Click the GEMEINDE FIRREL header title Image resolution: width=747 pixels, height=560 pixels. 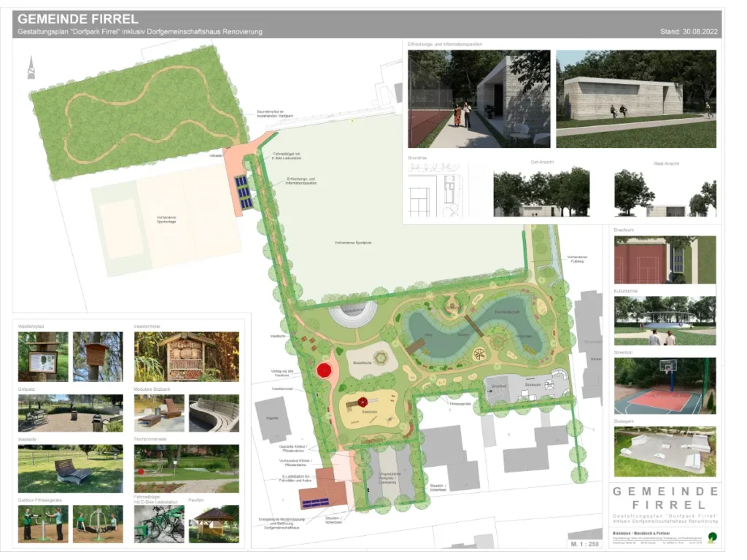[78, 19]
